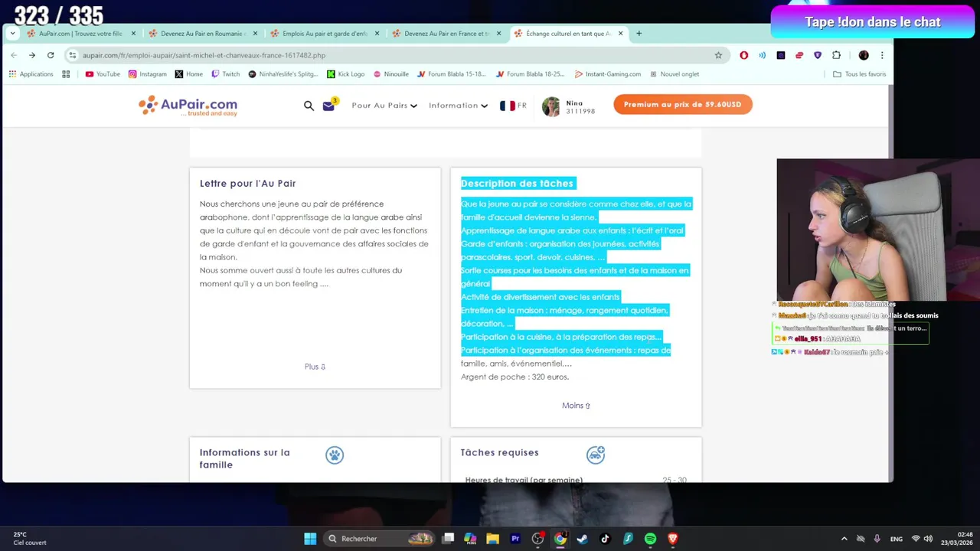980x551 pixels.
Task: Open Twitch bookmark
Action: pos(226,74)
